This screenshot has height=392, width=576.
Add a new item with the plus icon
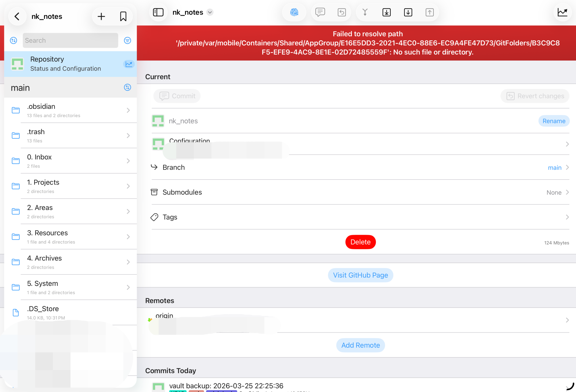click(101, 16)
